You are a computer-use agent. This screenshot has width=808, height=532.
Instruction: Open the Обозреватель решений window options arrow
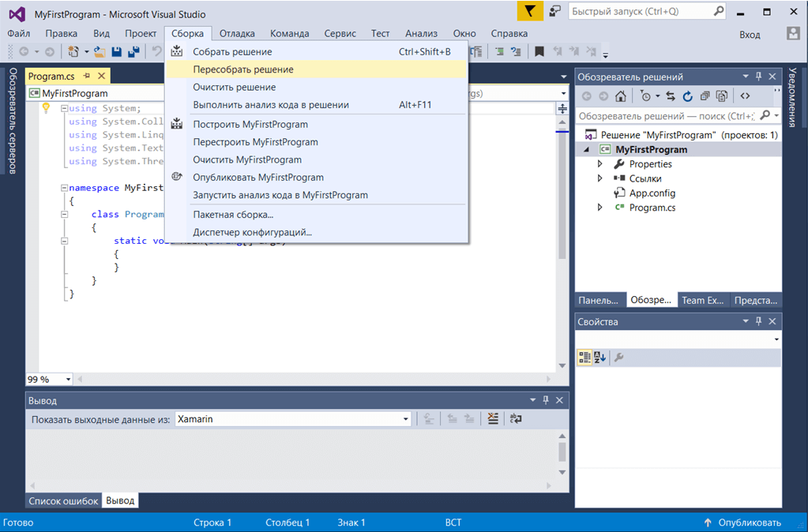(x=745, y=77)
